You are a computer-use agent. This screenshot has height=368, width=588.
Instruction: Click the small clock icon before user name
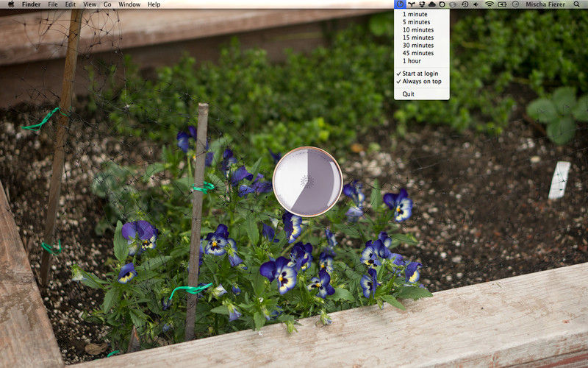click(515, 4)
